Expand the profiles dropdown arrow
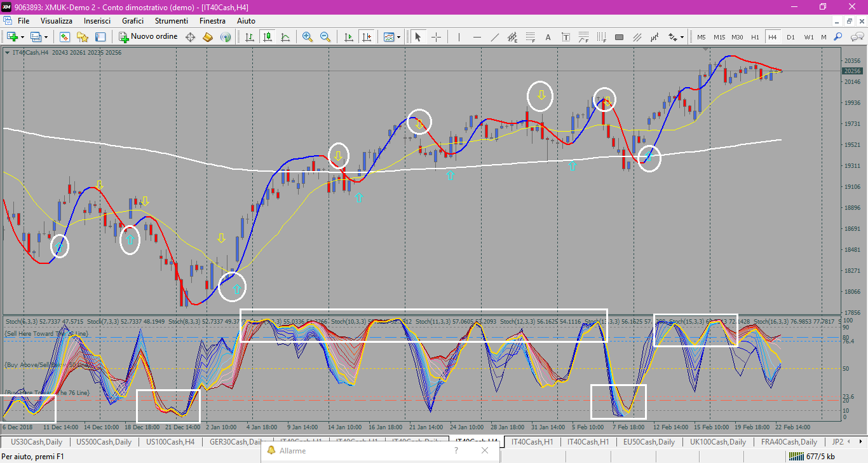868x463 pixels. click(46, 37)
